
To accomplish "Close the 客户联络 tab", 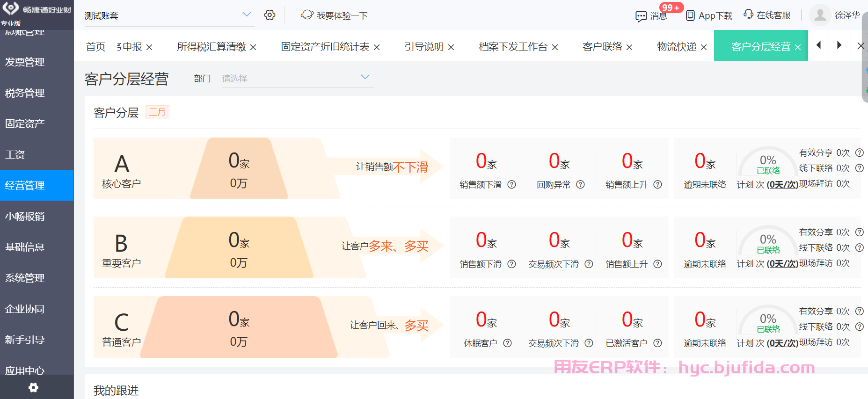I will tap(629, 47).
